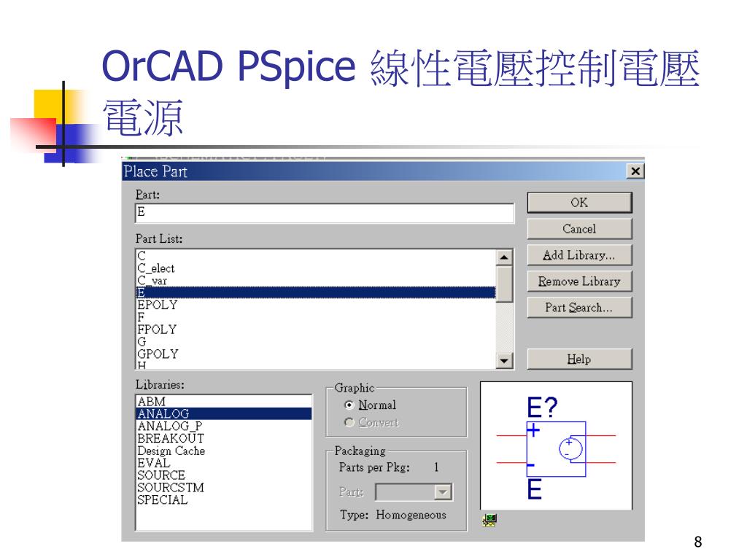Select part F in Part List
This screenshot has width=747, height=560.
coord(316,317)
